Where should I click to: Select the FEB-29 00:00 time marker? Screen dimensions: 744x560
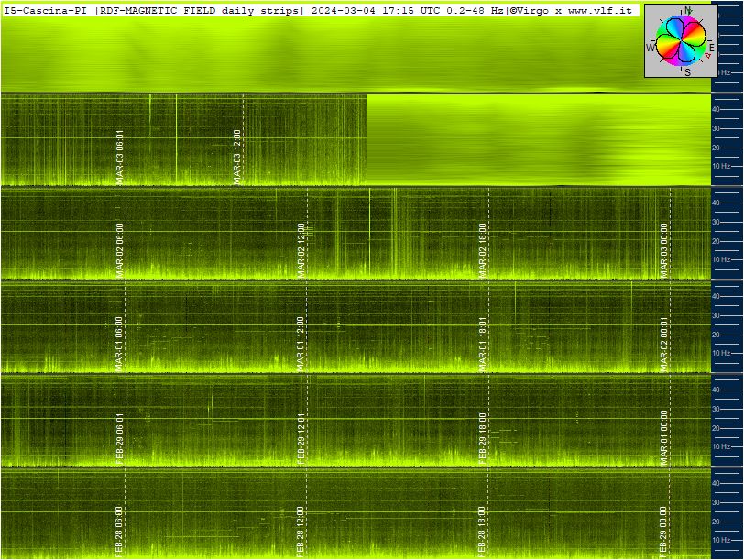[663, 532]
